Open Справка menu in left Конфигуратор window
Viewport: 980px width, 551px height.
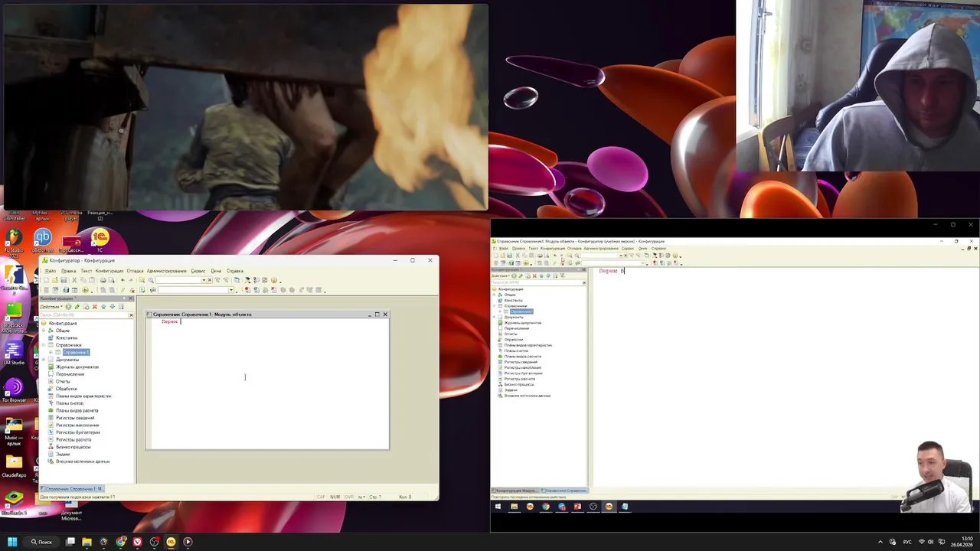235,271
